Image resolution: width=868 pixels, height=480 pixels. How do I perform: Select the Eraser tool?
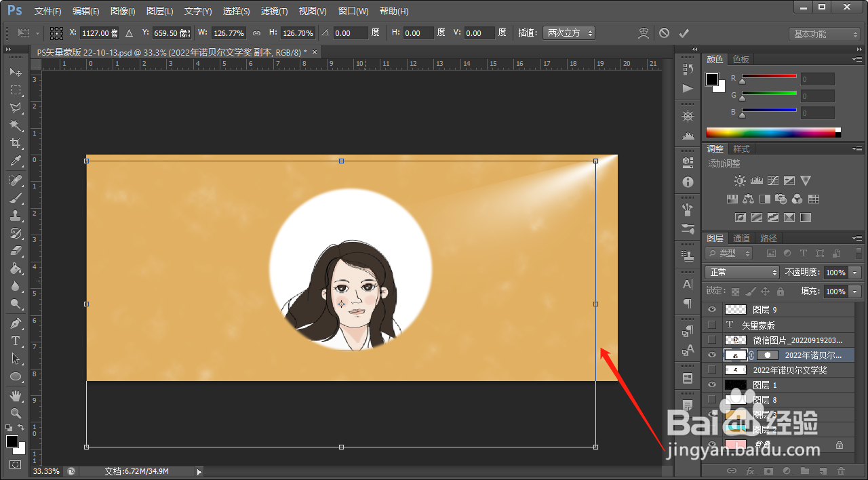coord(16,251)
